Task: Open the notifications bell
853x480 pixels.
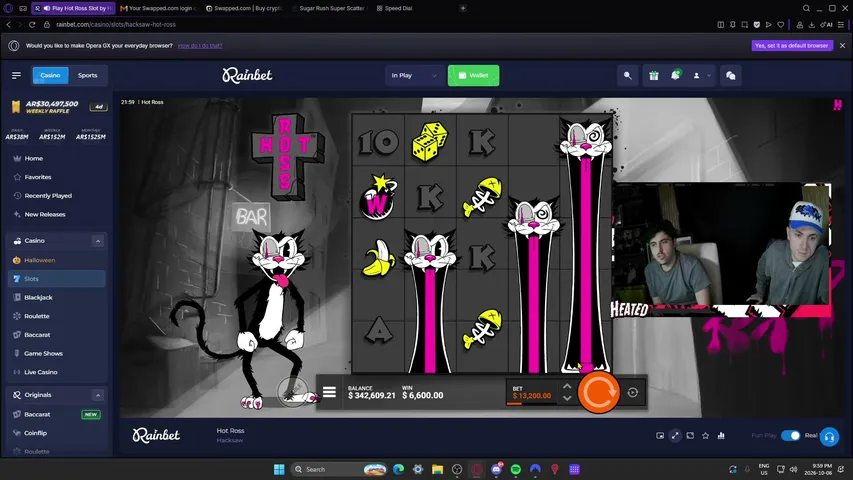Action: (675, 76)
